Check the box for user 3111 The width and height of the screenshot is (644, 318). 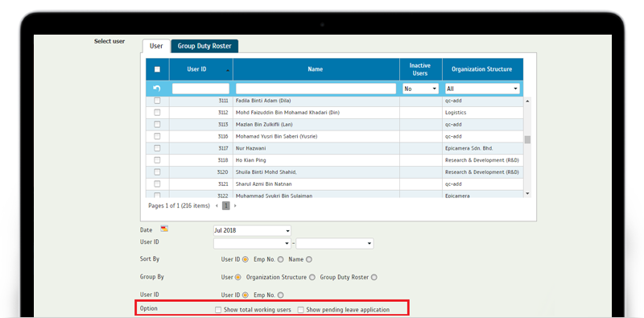click(x=157, y=101)
